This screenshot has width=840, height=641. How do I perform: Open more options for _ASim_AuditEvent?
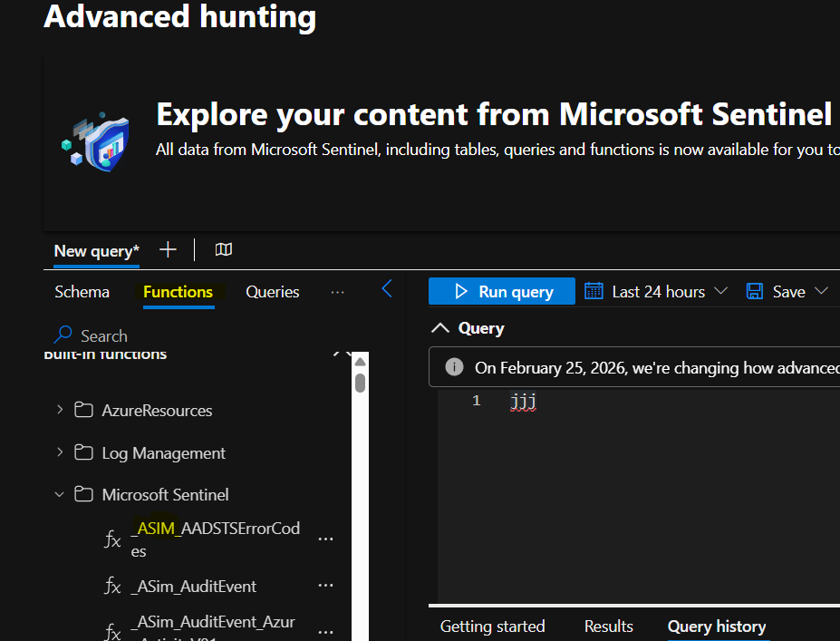(325, 586)
